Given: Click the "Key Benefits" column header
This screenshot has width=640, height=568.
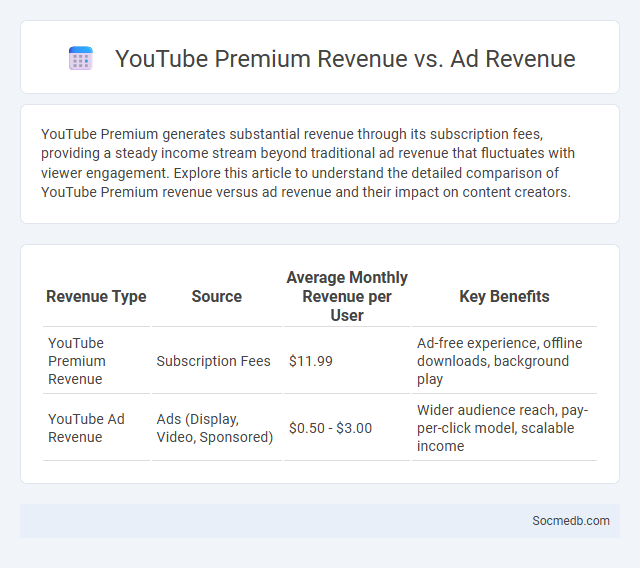Looking at the screenshot, I should click(x=504, y=296).
